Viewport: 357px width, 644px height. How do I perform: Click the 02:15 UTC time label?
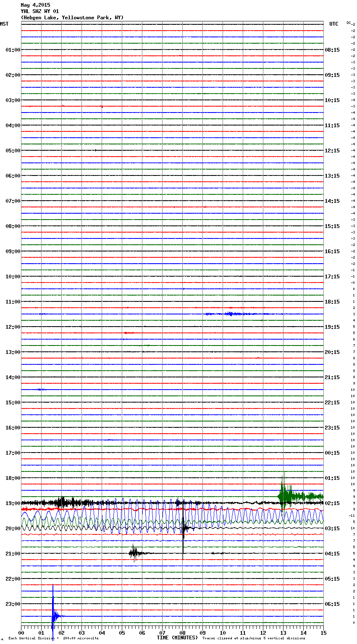click(332, 503)
